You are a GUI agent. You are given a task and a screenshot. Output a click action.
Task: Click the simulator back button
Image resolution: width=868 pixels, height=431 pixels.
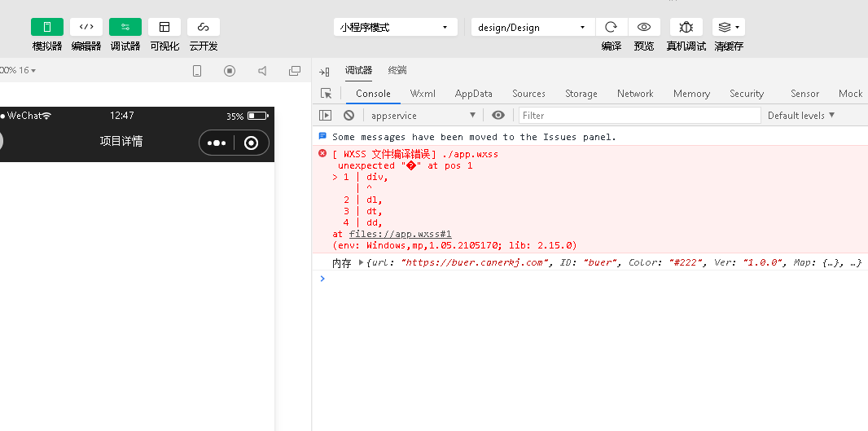pyautogui.click(x=0, y=142)
